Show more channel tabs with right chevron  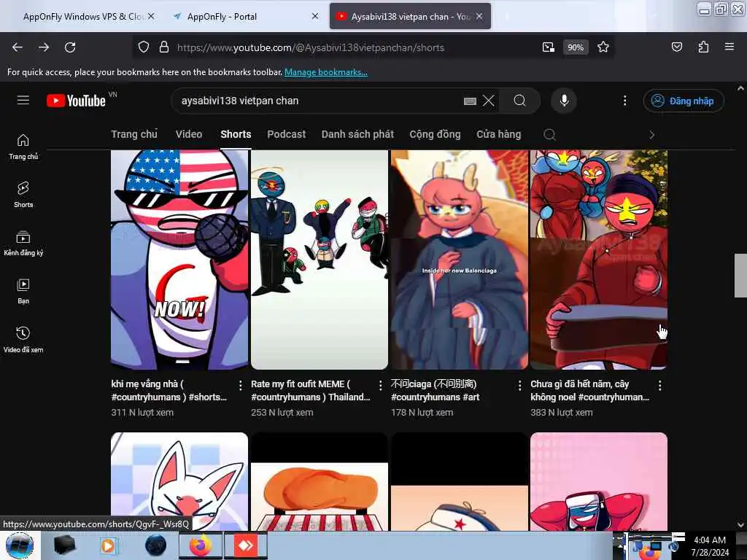[651, 135]
